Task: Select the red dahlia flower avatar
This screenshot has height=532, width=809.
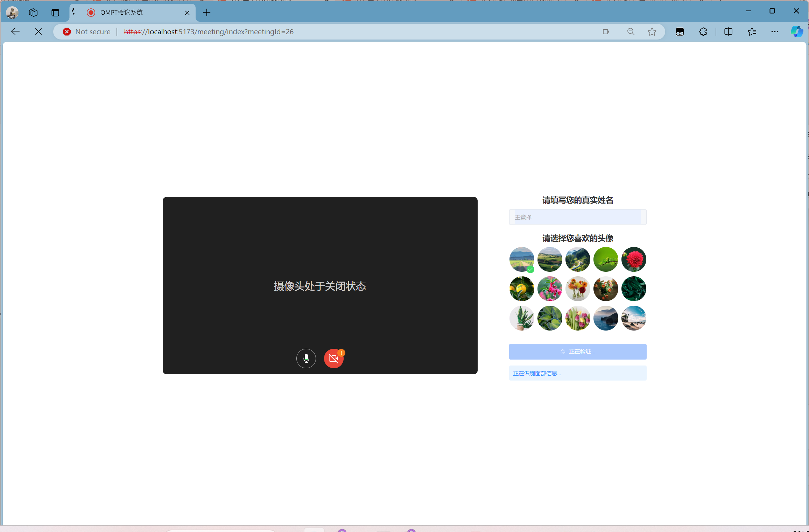Action: [633, 260]
